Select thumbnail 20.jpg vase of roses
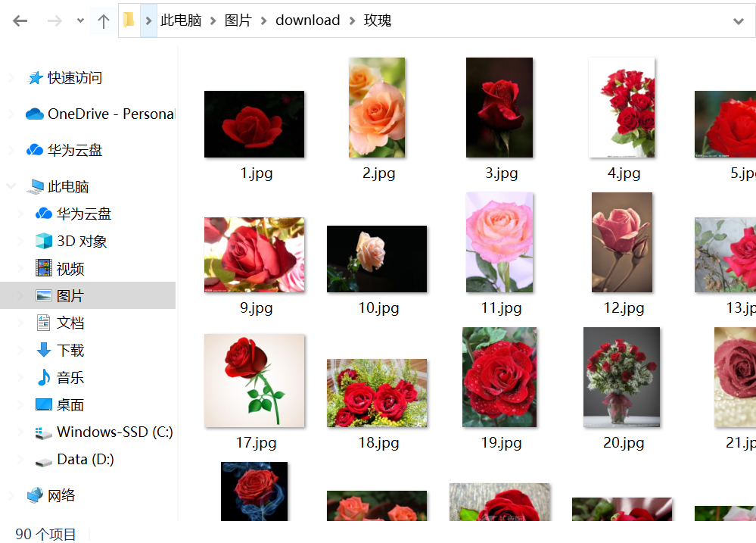Viewport: 756px width, 543px height. point(622,377)
